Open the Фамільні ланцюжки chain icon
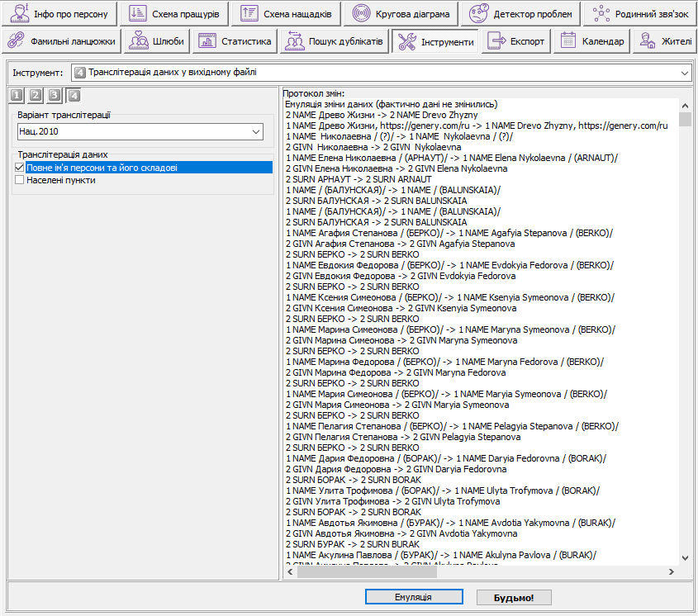 (x=17, y=41)
